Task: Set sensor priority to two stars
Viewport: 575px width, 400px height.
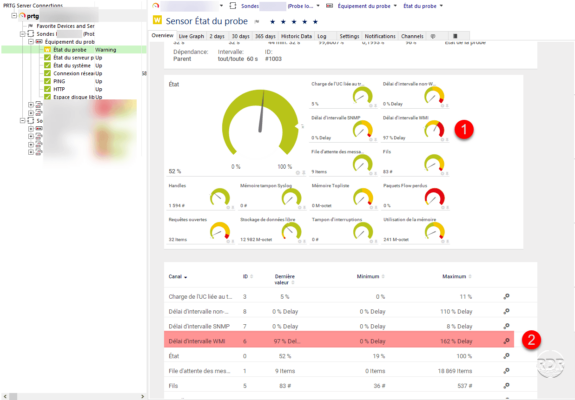Action: [x=283, y=22]
